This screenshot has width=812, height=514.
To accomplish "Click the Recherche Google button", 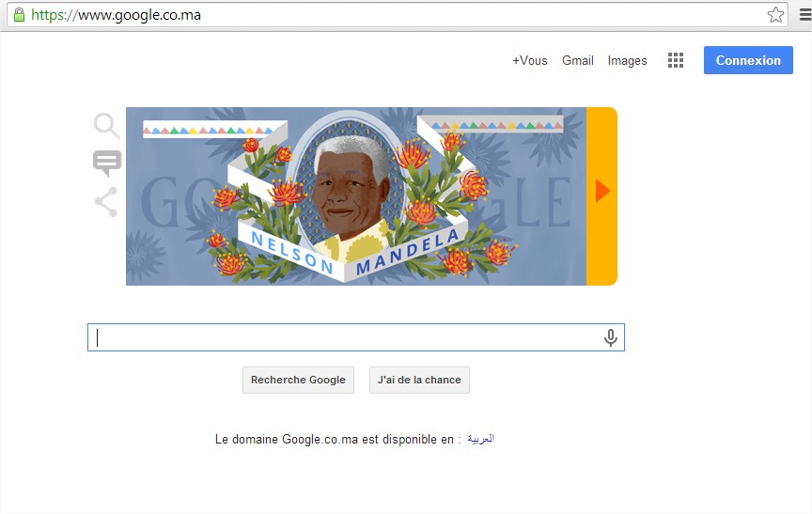I will (x=298, y=380).
